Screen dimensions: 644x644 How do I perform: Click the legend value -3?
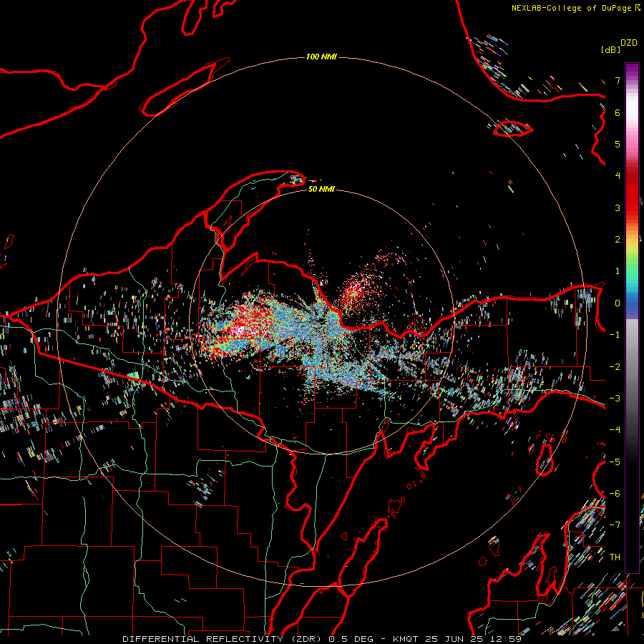tap(615, 399)
